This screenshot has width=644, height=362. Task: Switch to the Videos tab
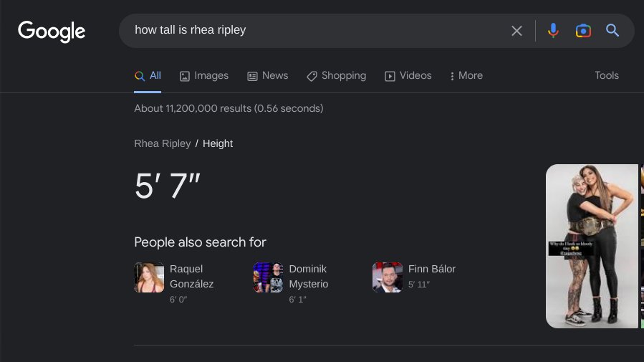click(408, 75)
